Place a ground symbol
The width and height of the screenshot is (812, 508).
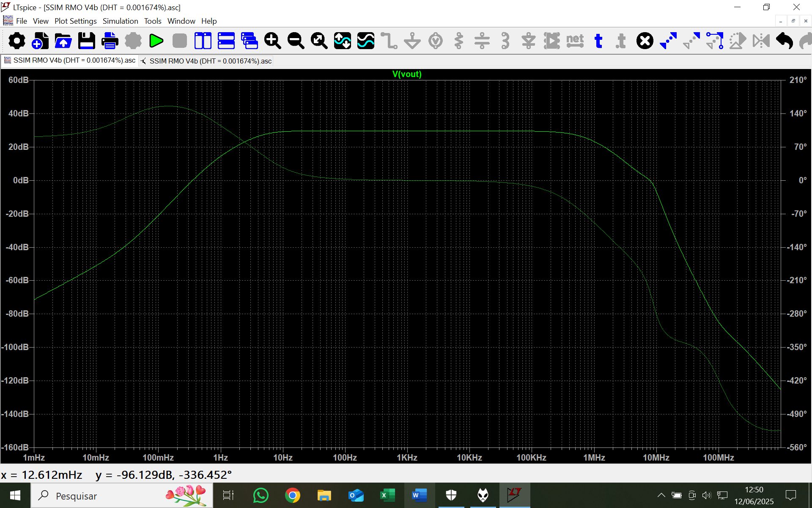[x=412, y=41]
